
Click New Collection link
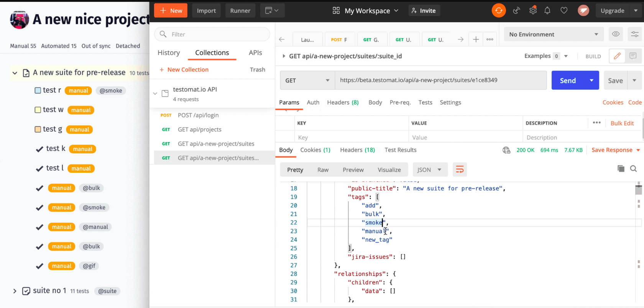point(184,69)
